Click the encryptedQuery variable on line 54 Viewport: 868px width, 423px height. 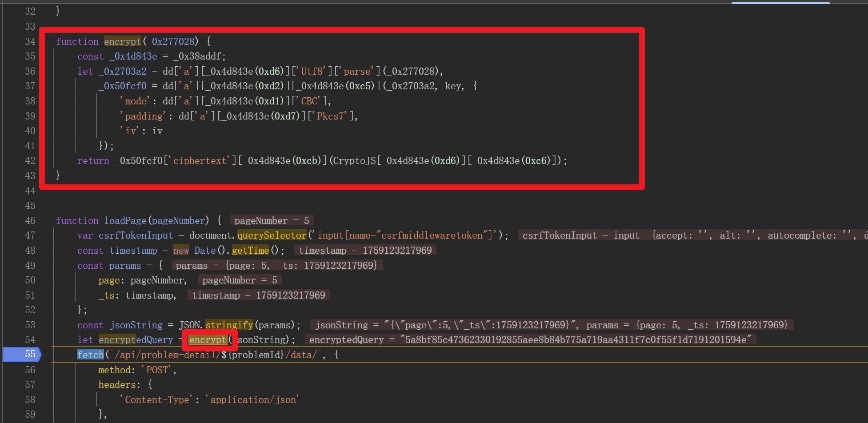click(136, 339)
